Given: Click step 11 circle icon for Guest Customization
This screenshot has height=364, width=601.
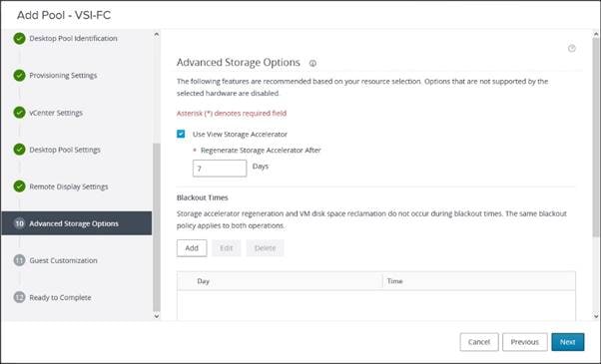Looking at the screenshot, I should coord(20,260).
